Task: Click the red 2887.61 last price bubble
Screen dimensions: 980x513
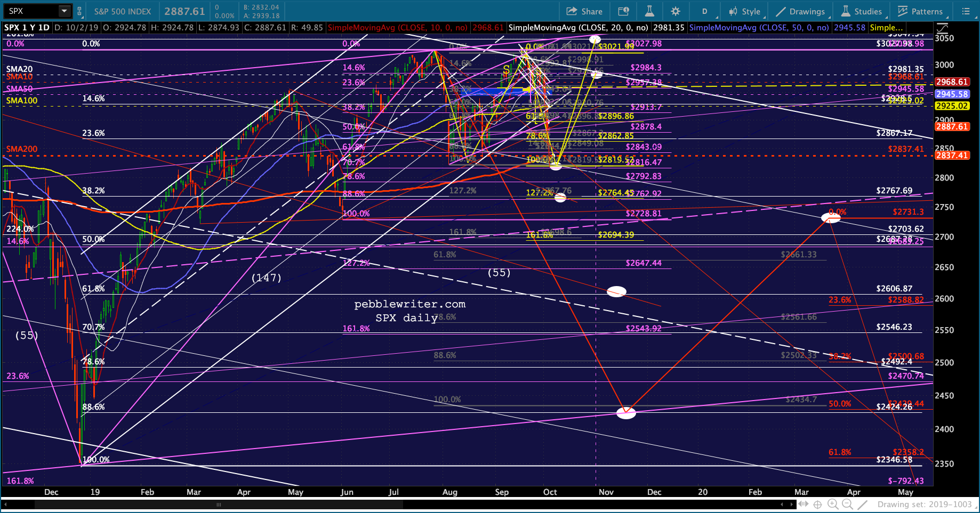Action: 952,127
